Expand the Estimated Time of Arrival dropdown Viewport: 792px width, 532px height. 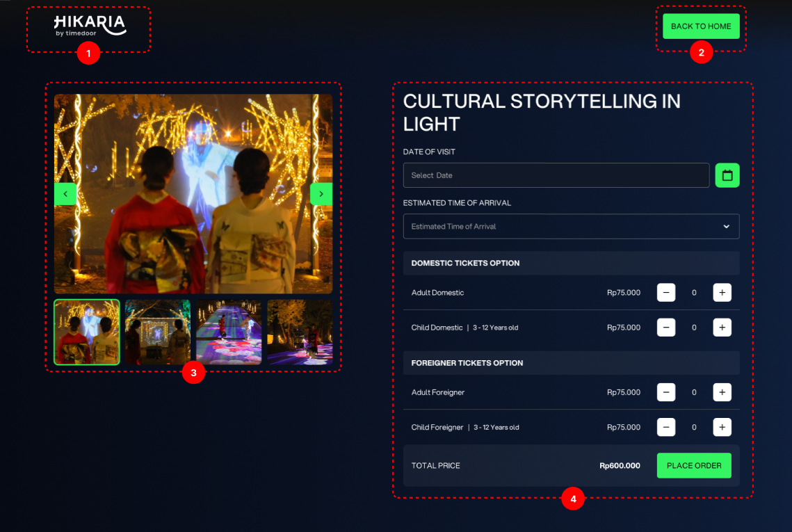(571, 226)
